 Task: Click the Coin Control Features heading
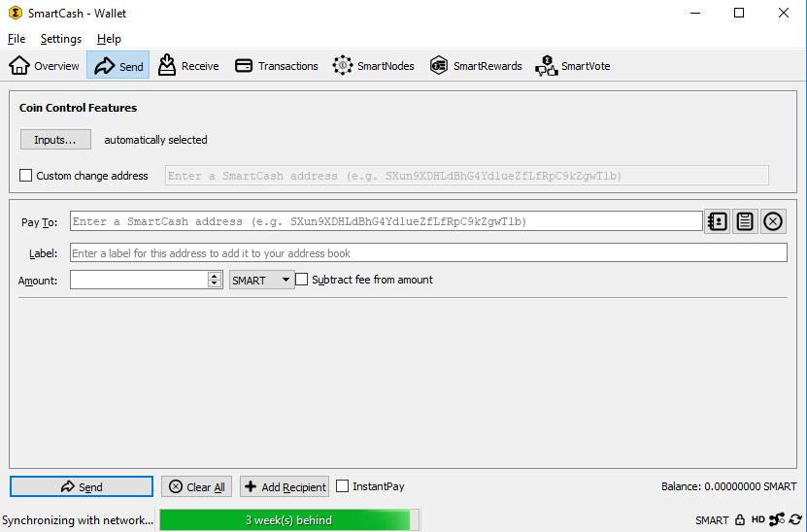pos(79,108)
